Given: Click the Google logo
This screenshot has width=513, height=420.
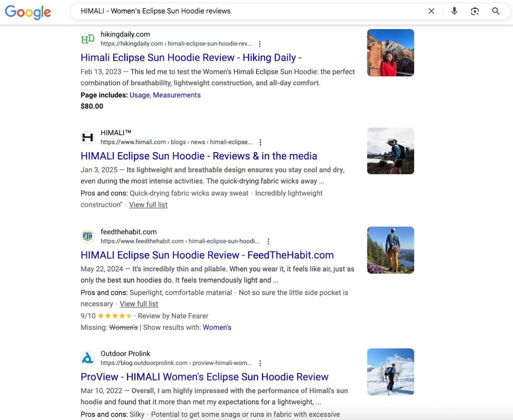Looking at the screenshot, I should pyautogui.click(x=28, y=12).
